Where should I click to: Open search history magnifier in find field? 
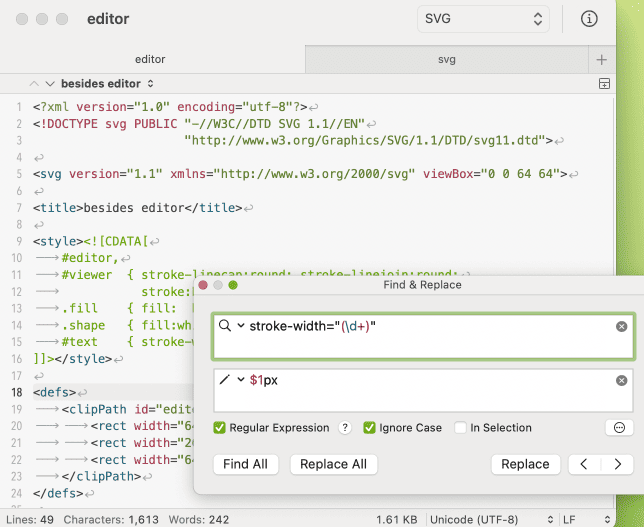pyautogui.click(x=225, y=326)
